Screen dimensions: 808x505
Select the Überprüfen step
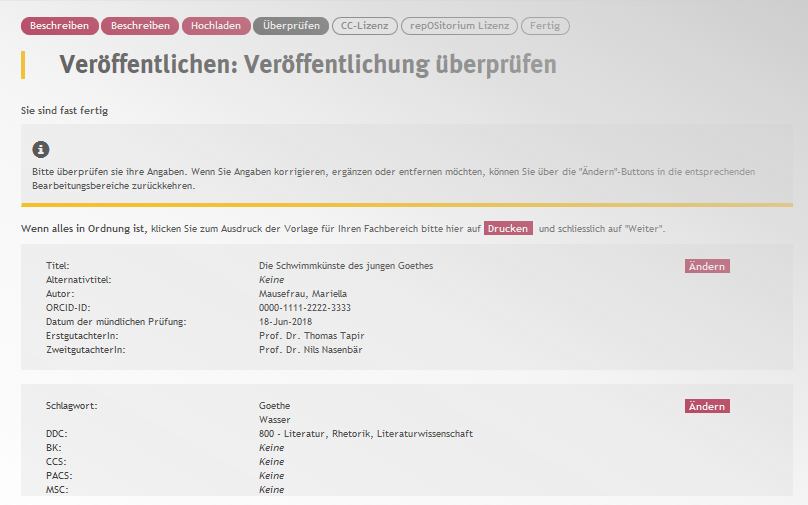point(291,26)
